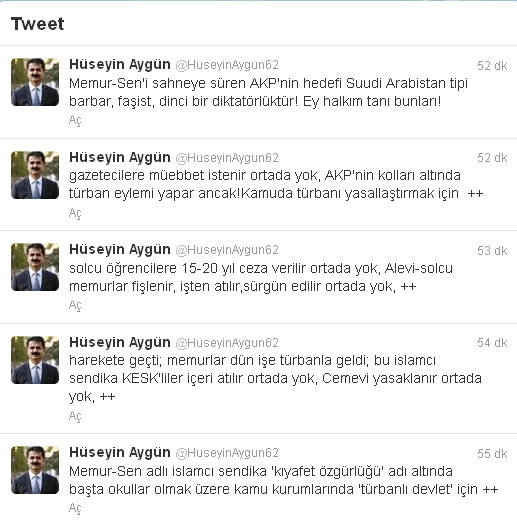Viewport: 517px width, 520px height.
Task: Click the avatar on the gazetecilere müebbet tweet
Action: (35, 175)
